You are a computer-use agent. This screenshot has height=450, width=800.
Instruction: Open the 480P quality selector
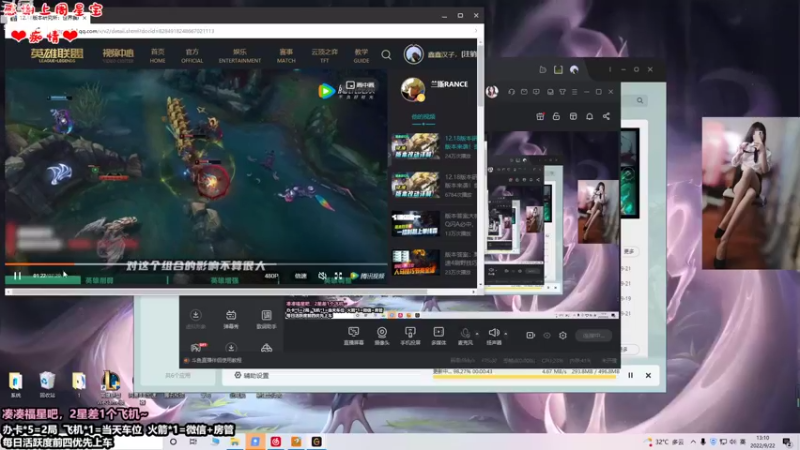[x=271, y=276]
